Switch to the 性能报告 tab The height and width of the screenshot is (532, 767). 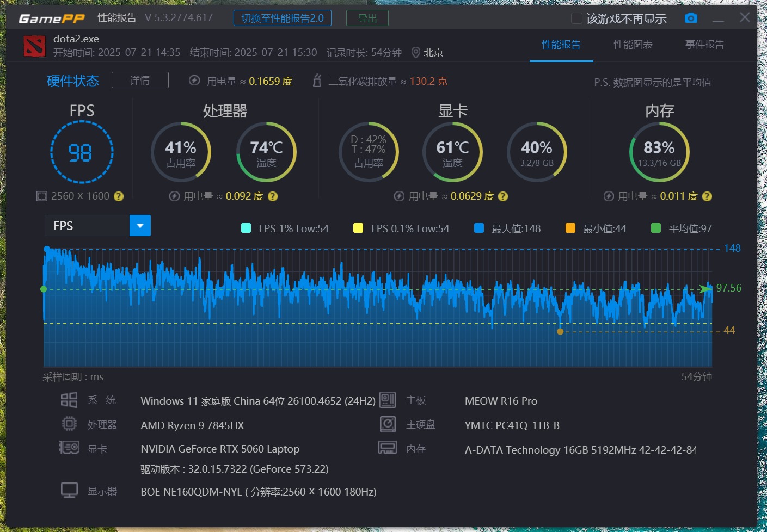(x=561, y=45)
